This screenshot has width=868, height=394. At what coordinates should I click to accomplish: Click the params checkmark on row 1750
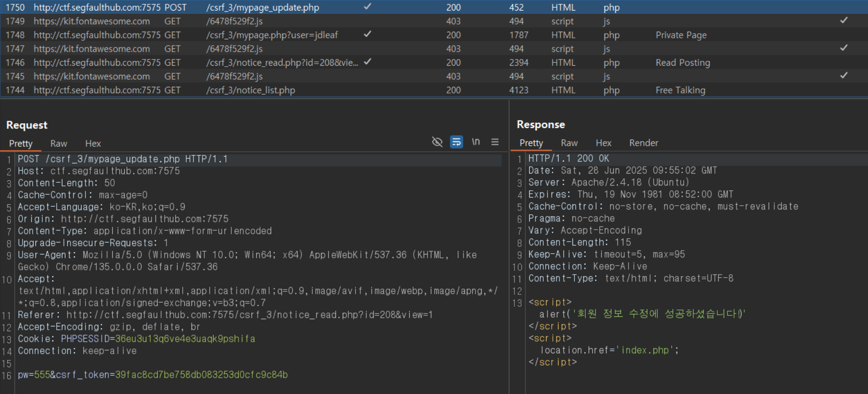(367, 7)
